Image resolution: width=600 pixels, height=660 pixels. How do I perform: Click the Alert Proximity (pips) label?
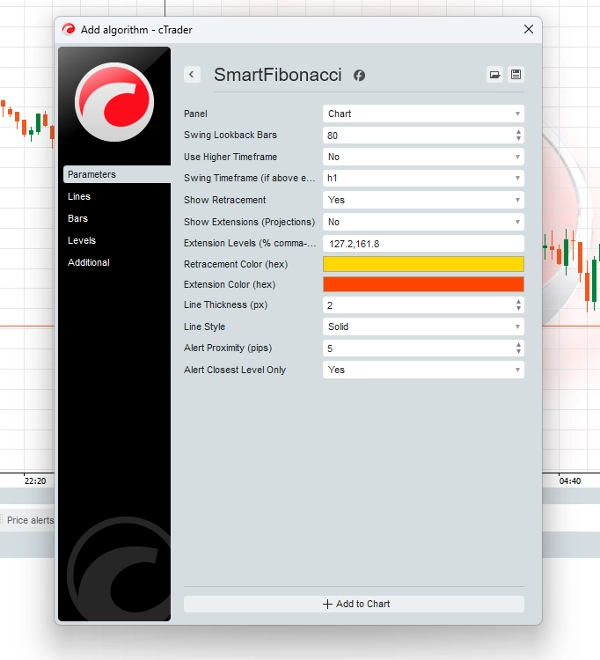point(228,348)
